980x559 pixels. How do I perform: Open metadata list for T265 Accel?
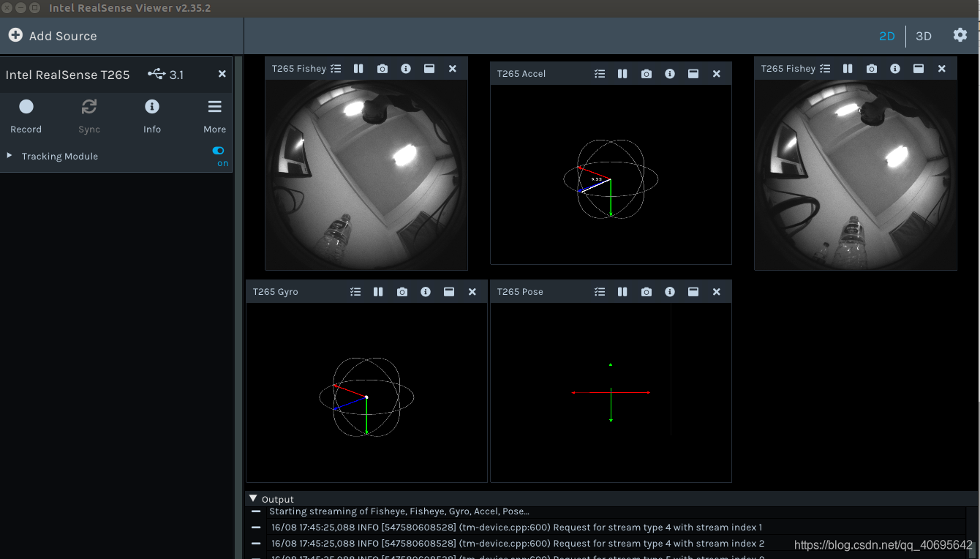(599, 74)
